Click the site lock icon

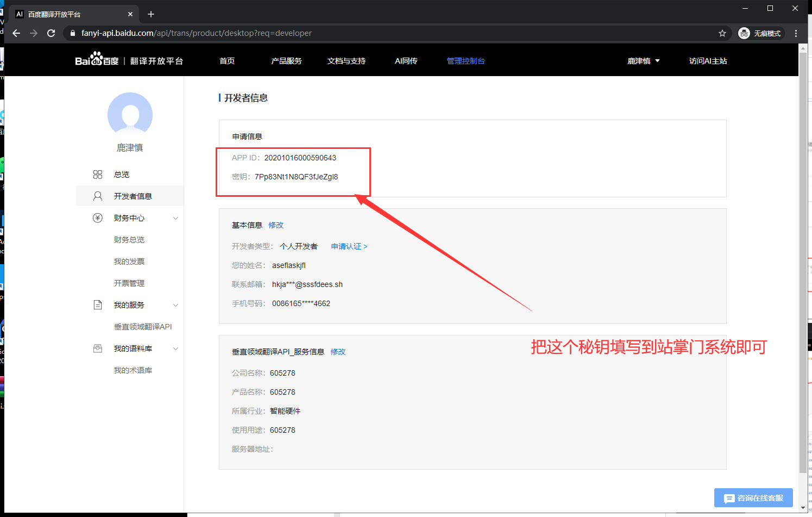73,33
